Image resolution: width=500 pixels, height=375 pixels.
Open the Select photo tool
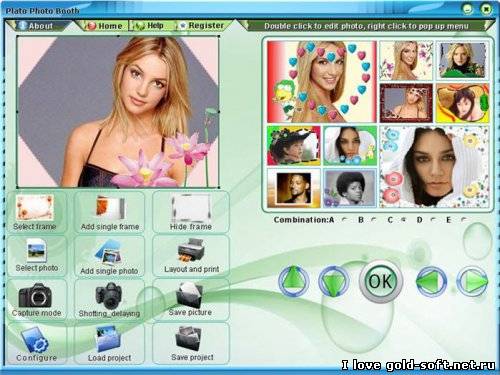[x=37, y=256]
